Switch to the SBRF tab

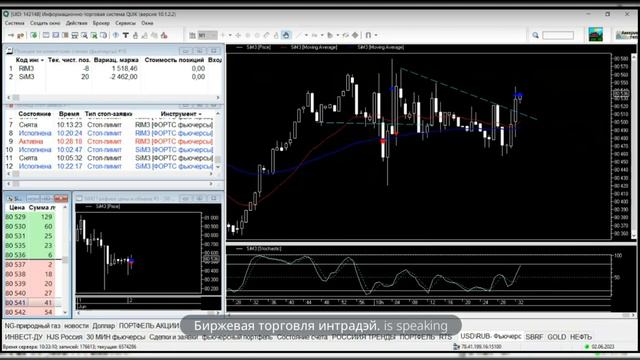pos(534,337)
